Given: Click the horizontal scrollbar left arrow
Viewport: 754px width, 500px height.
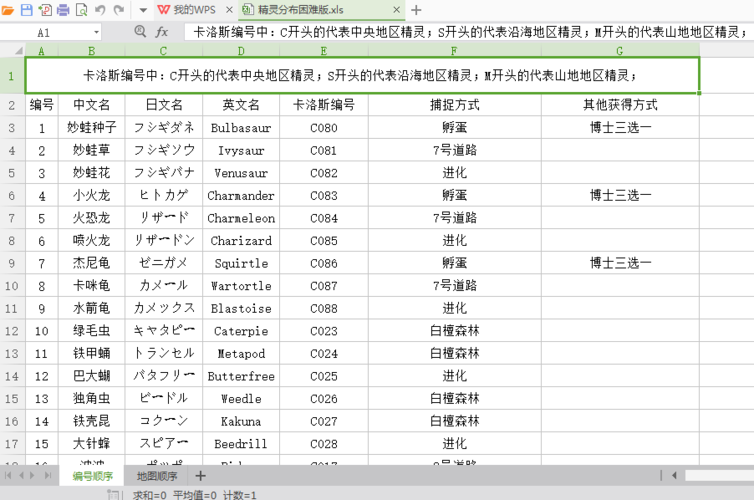Looking at the screenshot, I should pos(674,475).
